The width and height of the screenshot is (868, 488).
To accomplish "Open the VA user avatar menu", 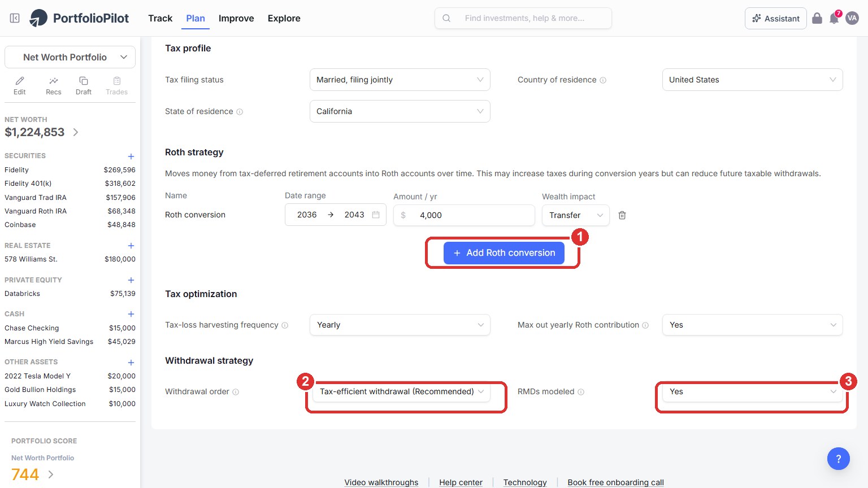I will pos(852,18).
